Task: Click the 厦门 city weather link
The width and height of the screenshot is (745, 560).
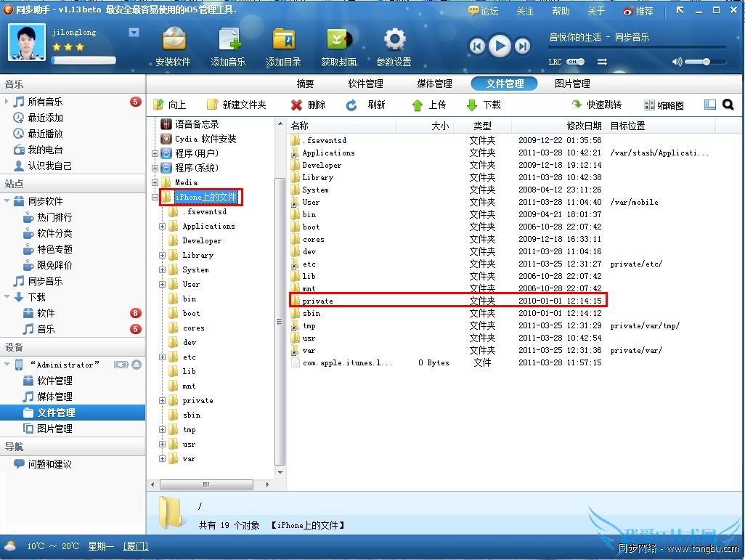Action: [x=136, y=546]
